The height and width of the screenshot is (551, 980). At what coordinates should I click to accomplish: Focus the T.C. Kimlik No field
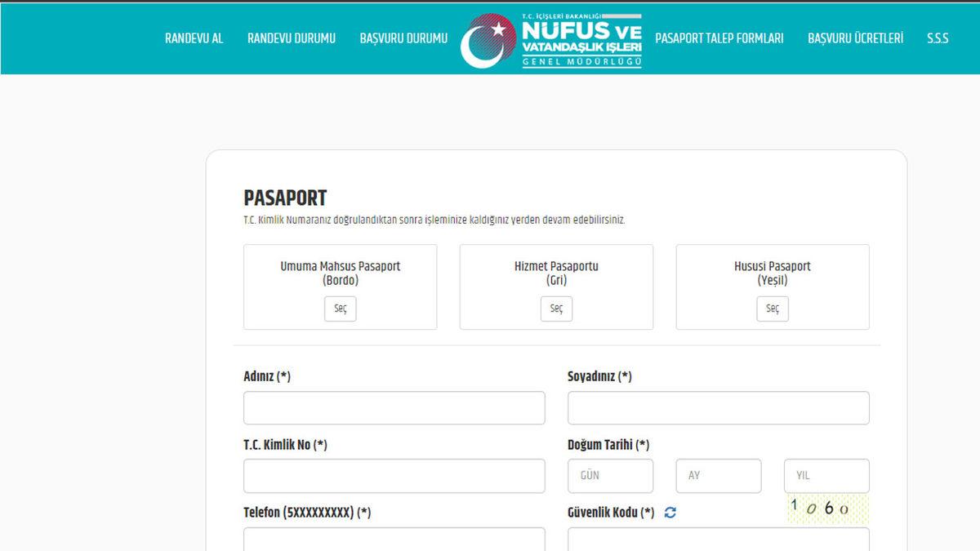click(x=394, y=475)
